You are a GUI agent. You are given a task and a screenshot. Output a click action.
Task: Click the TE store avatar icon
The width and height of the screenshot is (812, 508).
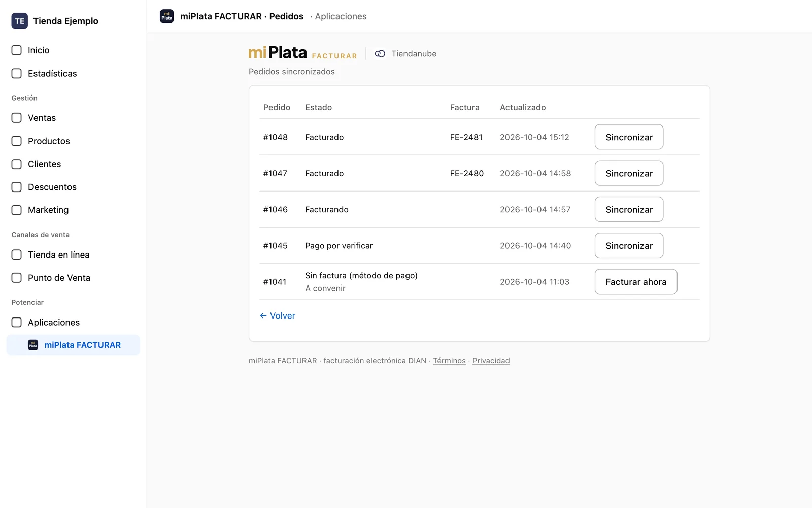coord(20,21)
